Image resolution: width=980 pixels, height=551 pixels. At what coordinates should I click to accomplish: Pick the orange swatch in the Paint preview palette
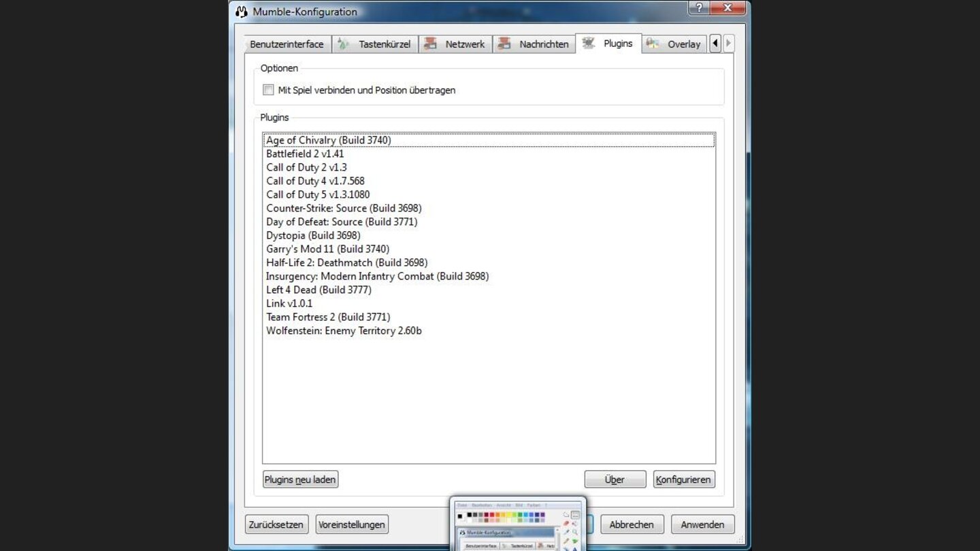pyautogui.click(x=498, y=516)
